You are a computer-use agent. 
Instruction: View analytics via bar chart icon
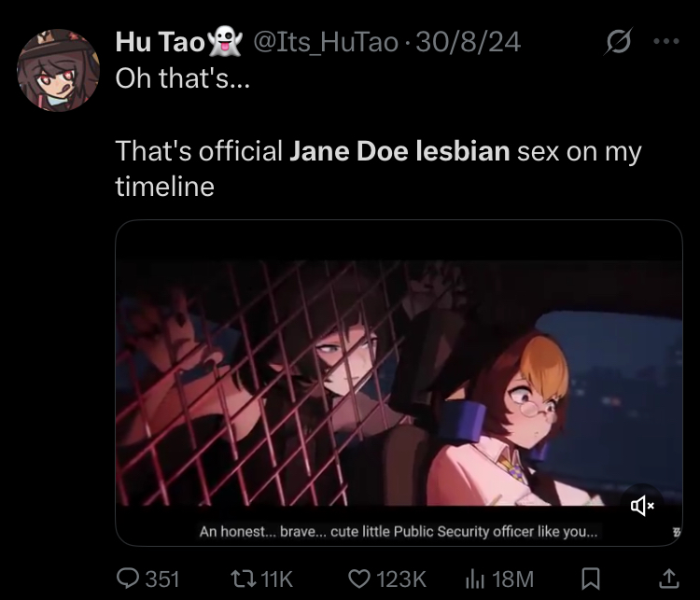(x=475, y=579)
